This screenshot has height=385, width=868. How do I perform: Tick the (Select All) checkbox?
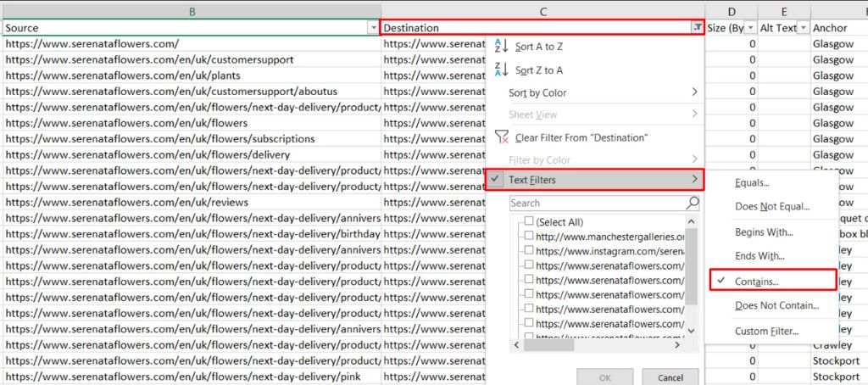(x=530, y=221)
